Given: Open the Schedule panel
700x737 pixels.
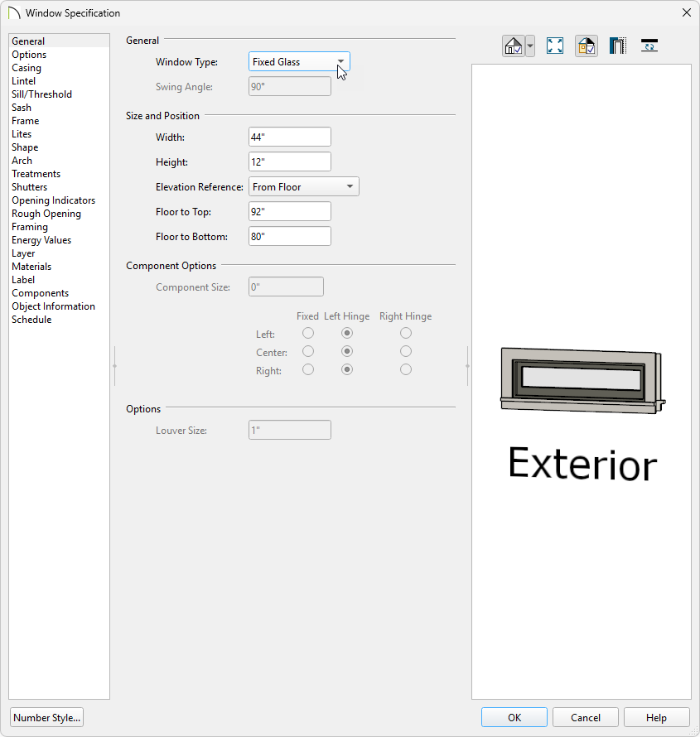Looking at the screenshot, I should [60, 319].
